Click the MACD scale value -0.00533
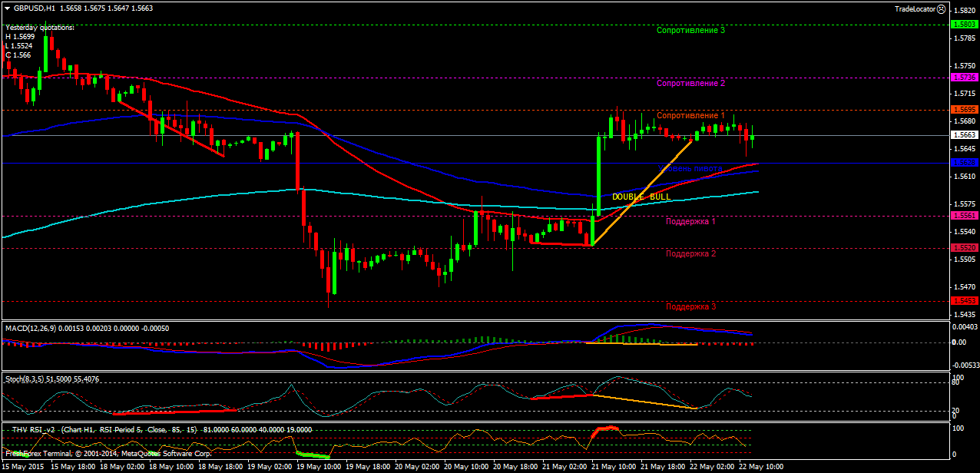The width and height of the screenshot is (980, 473). [965, 365]
